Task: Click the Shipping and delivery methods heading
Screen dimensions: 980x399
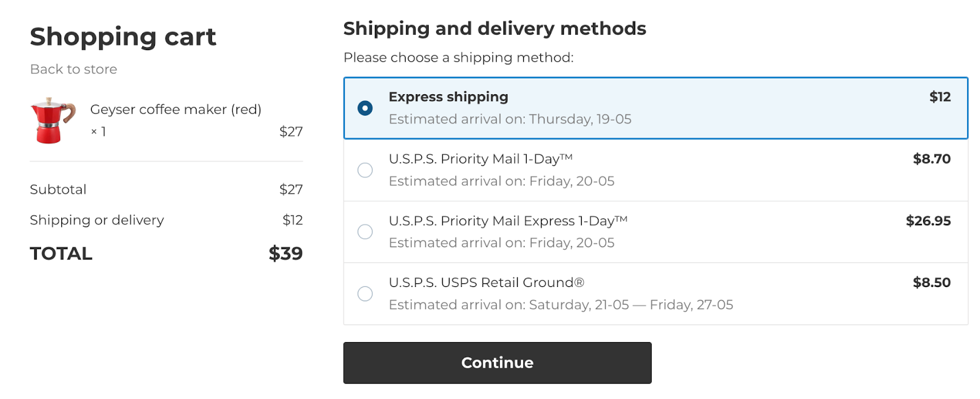Action: tap(494, 28)
